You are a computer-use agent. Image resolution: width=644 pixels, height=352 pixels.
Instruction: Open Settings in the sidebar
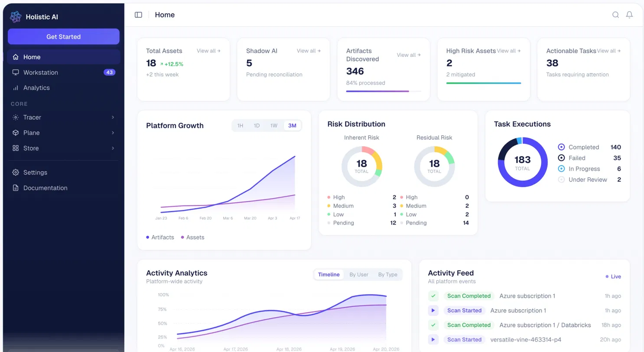[x=64, y=173]
